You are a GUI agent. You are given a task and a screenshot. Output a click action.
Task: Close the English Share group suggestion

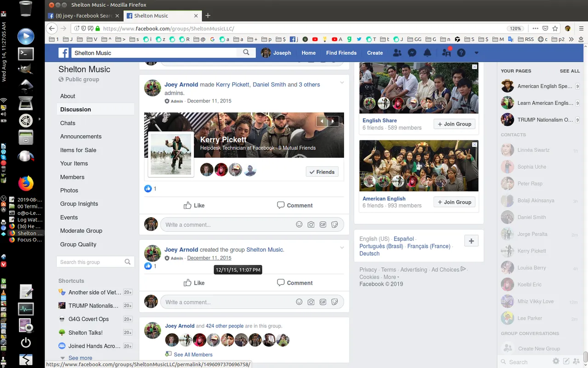475,67
